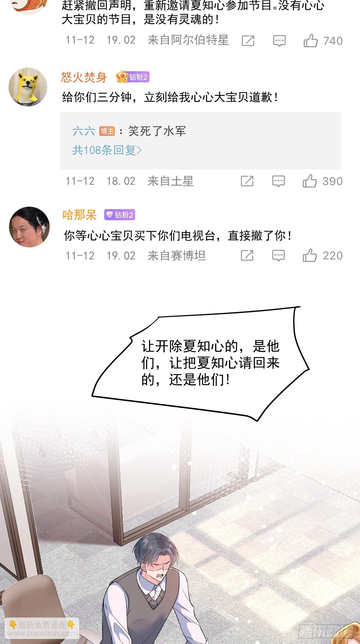360x644 pixels.
Task: Share 怒火焚身's comment
Action: 247,181
